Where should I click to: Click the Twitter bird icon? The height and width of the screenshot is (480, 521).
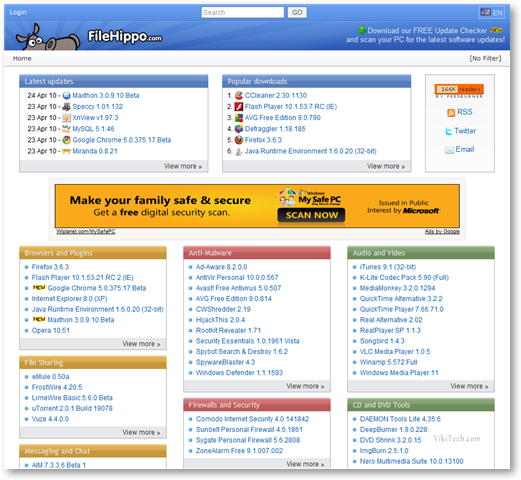pos(448,131)
